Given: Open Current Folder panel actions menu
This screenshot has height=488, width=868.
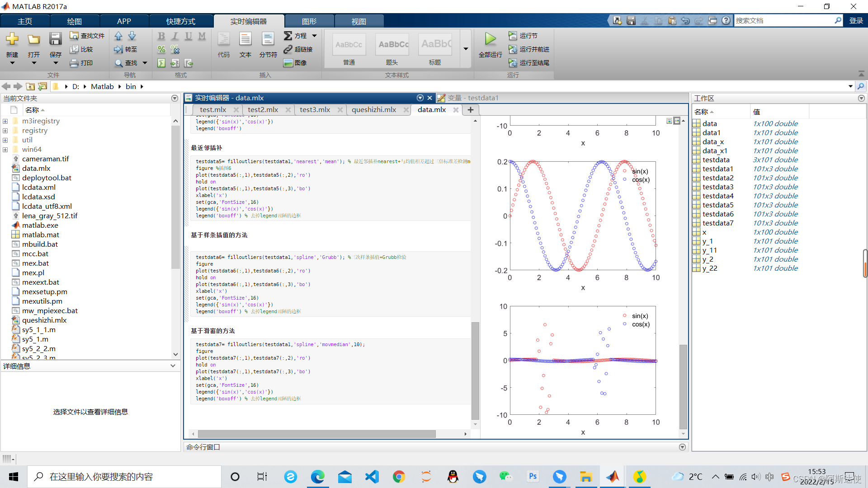Looking at the screenshot, I should [175, 98].
